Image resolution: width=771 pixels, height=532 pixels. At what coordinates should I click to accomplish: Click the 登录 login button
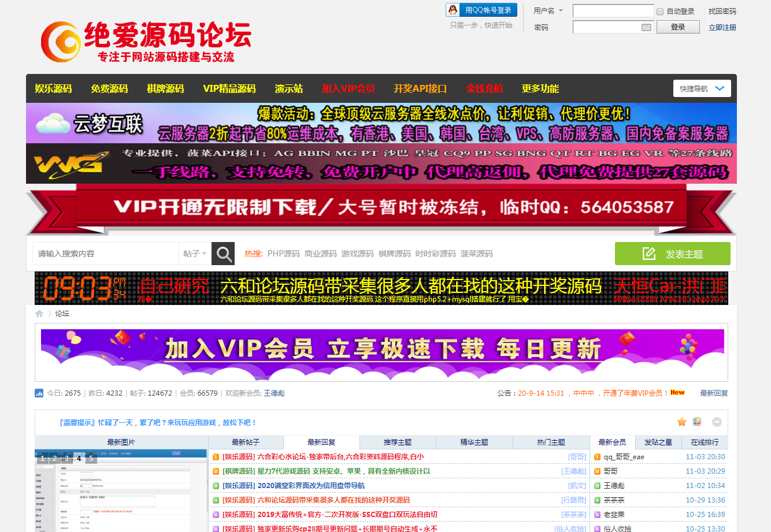click(x=678, y=27)
